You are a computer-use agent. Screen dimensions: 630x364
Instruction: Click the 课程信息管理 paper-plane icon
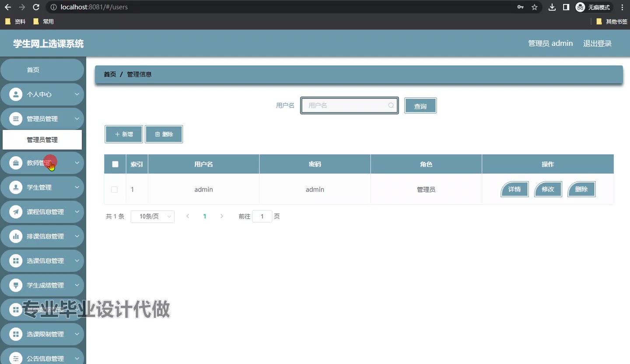coord(16,212)
